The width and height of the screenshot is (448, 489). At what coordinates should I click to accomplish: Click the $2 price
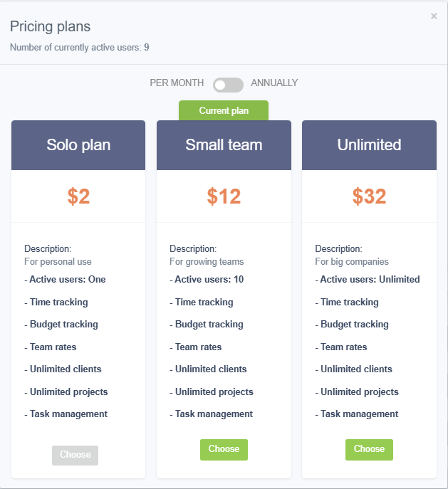pos(78,196)
